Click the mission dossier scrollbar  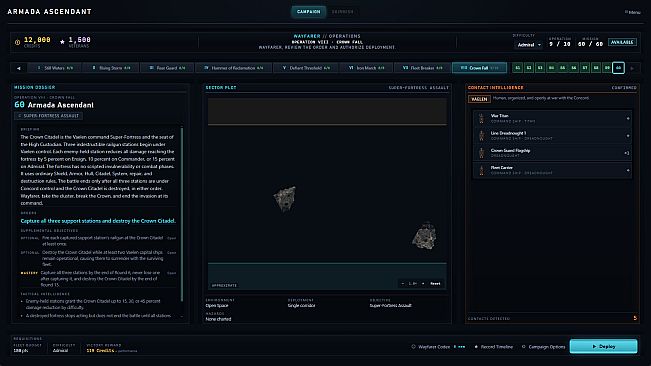point(182,214)
